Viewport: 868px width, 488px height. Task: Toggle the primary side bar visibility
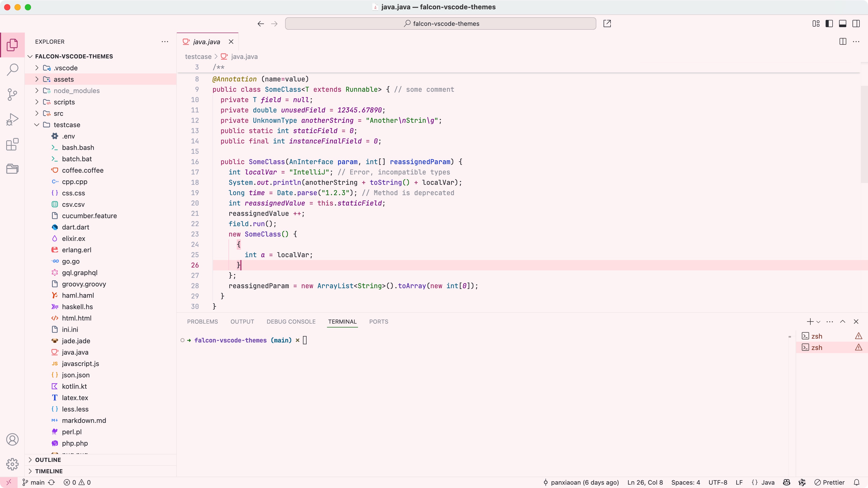point(829,24)
